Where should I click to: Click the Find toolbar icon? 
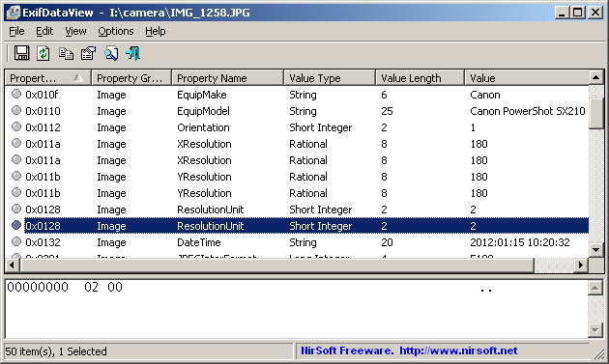[x=111, y=53]
